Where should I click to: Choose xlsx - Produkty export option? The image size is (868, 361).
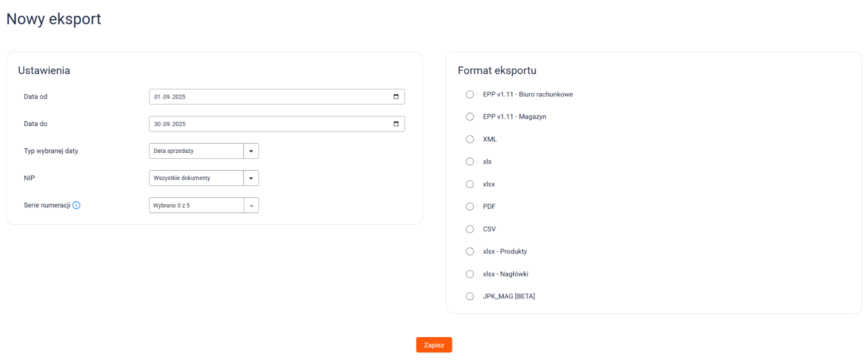coord(470,252)
